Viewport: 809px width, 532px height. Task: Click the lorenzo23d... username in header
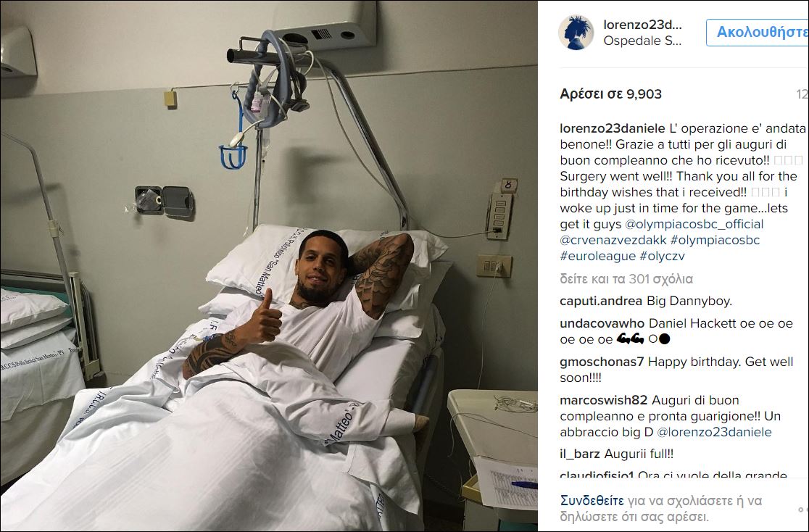click(x=643, y=25)
